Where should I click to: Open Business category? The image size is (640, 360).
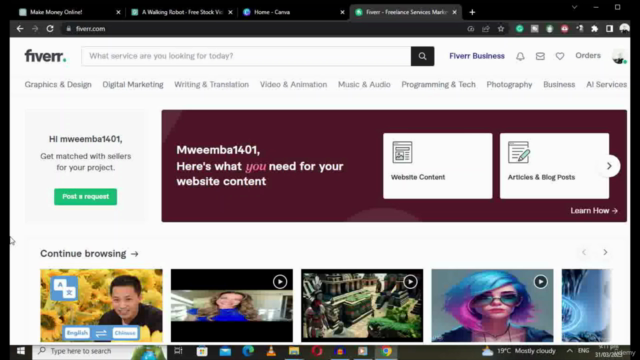pos(559,84)
